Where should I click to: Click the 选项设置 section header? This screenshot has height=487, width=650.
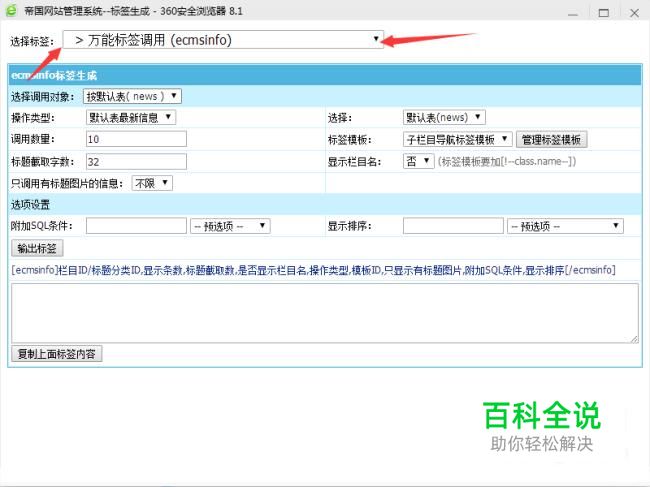325,204
